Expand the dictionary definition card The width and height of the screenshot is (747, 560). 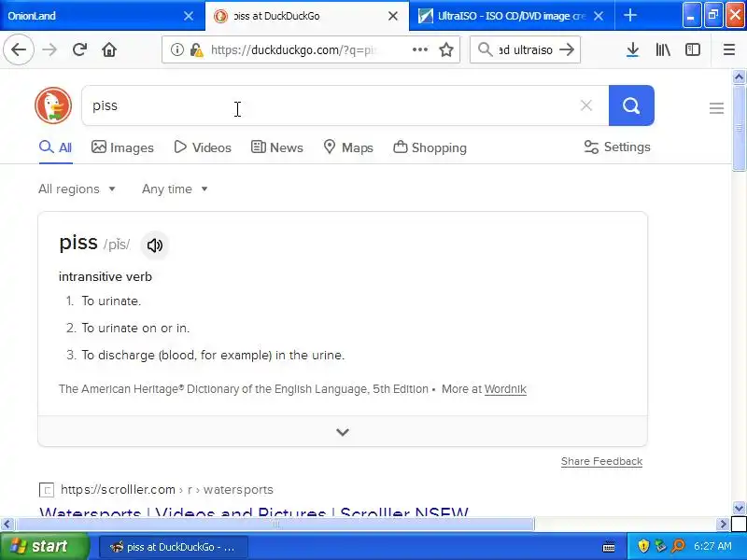[343, 431]
